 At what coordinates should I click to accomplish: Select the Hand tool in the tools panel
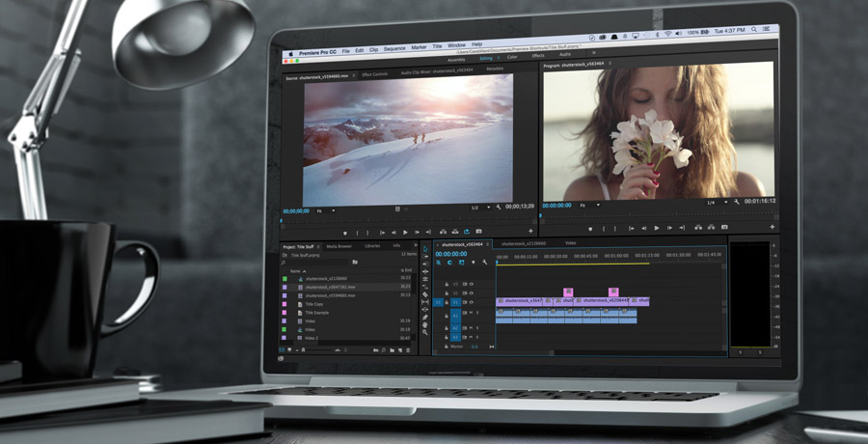[x=425, y=325]
